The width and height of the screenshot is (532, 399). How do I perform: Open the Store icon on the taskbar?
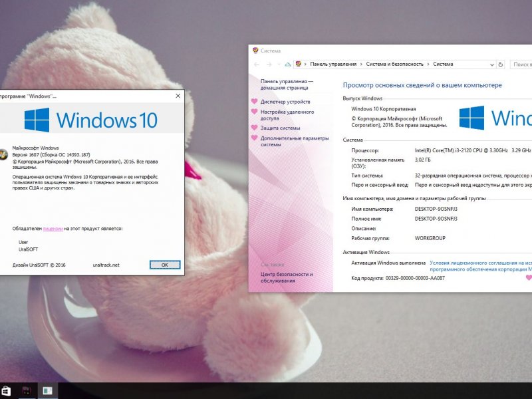(6, 391)
